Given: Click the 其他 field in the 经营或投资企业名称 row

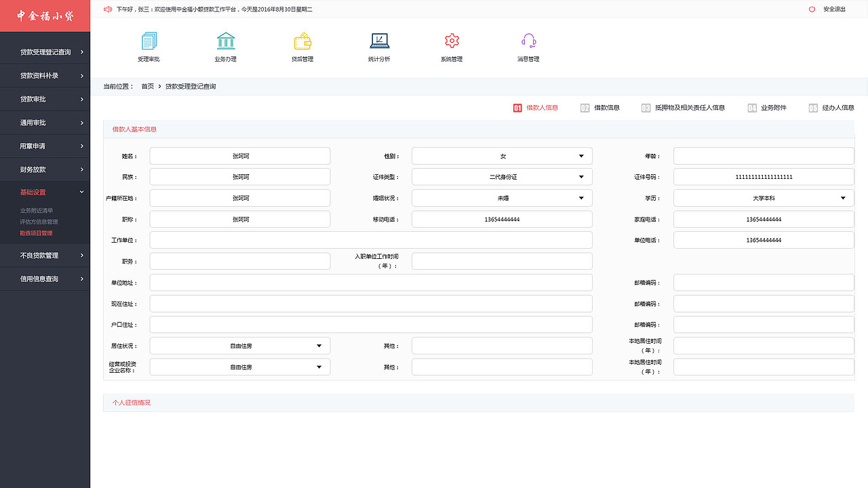Looking at the screenshot, I should [x=502, y=367].
